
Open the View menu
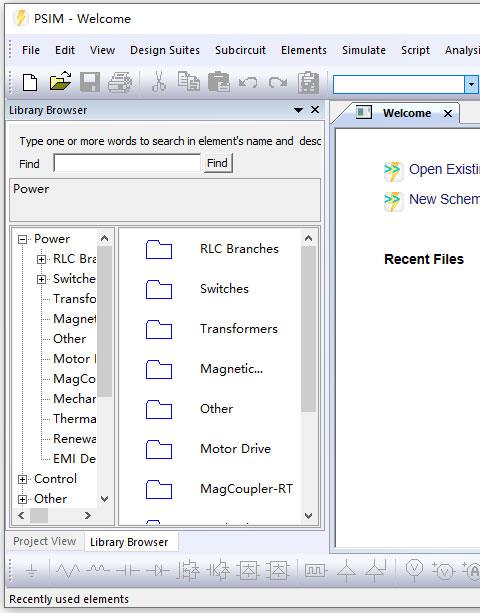(102, 50)
